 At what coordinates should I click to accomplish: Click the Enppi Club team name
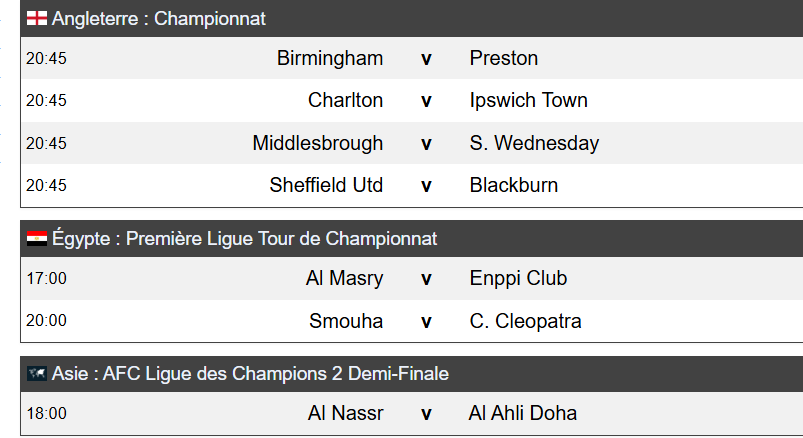pos(518,278)
